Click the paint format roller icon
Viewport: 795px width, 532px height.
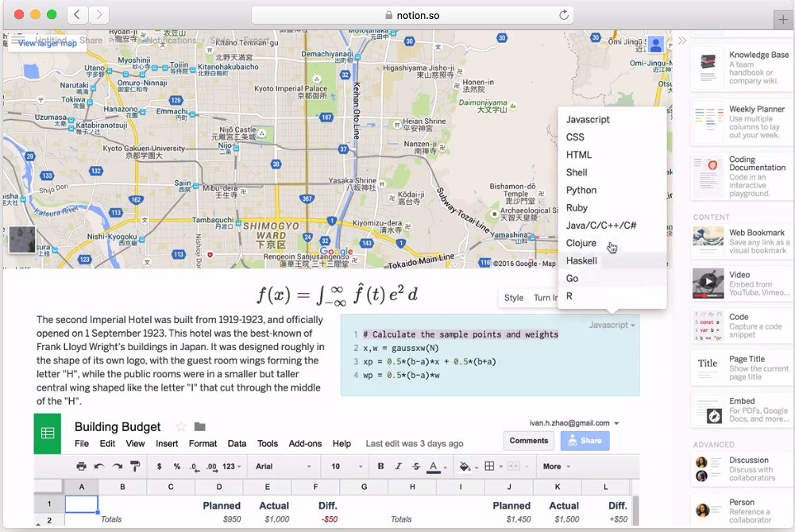pyautogui.click(x=134, y=467)
